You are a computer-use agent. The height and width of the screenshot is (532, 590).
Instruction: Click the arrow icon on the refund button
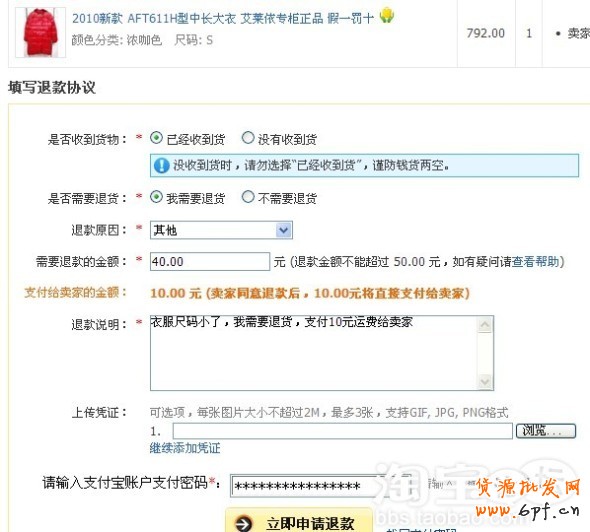(243, 523)
